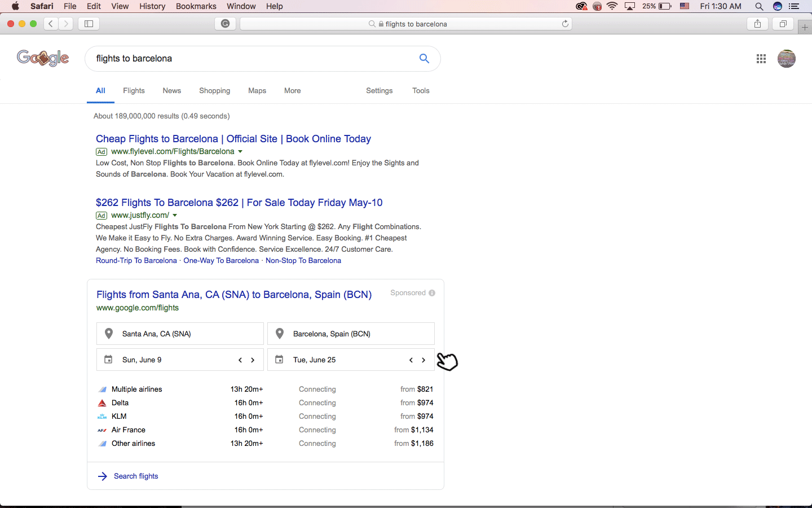Open the More search filter dropdown
The height and width of the screenshot is (508, 812).
pos(292,90)
